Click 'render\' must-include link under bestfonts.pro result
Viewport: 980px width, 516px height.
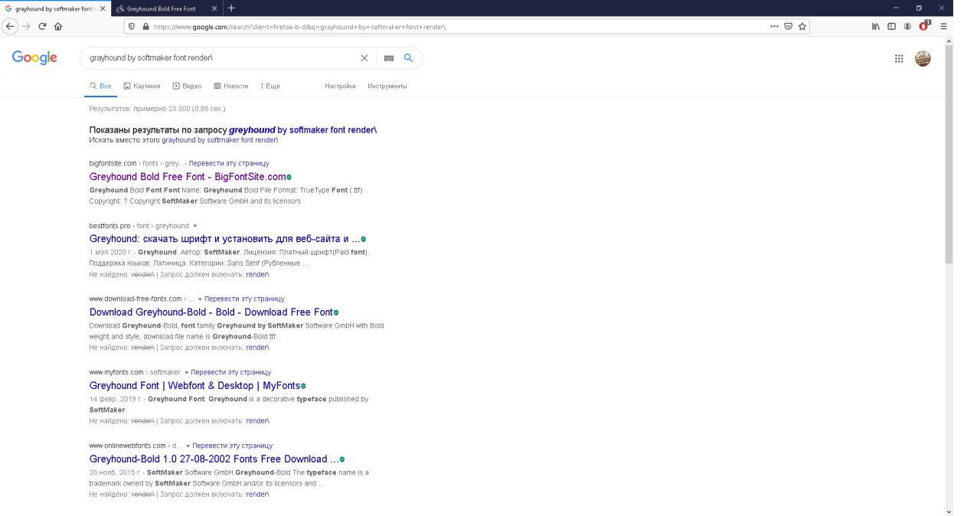coord(257,274)
